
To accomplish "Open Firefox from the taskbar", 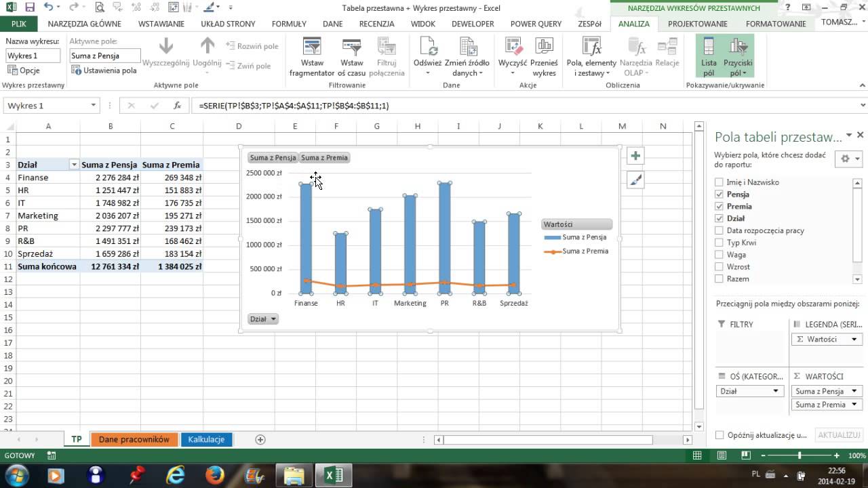I will click(x=215, y=474).
